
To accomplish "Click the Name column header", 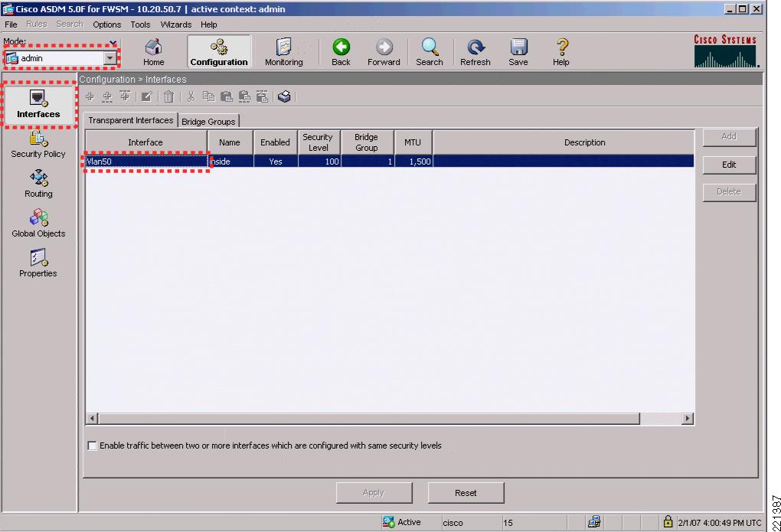I will (230, 142).
